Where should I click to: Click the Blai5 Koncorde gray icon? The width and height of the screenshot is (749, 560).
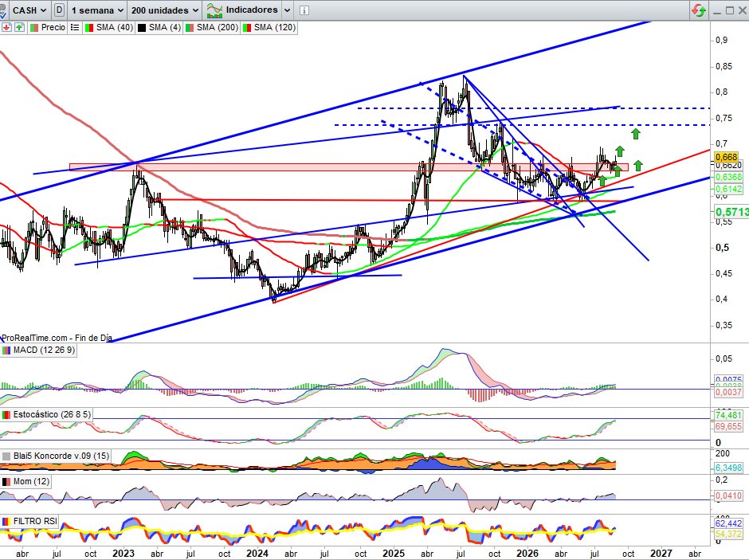pos(6,456)
